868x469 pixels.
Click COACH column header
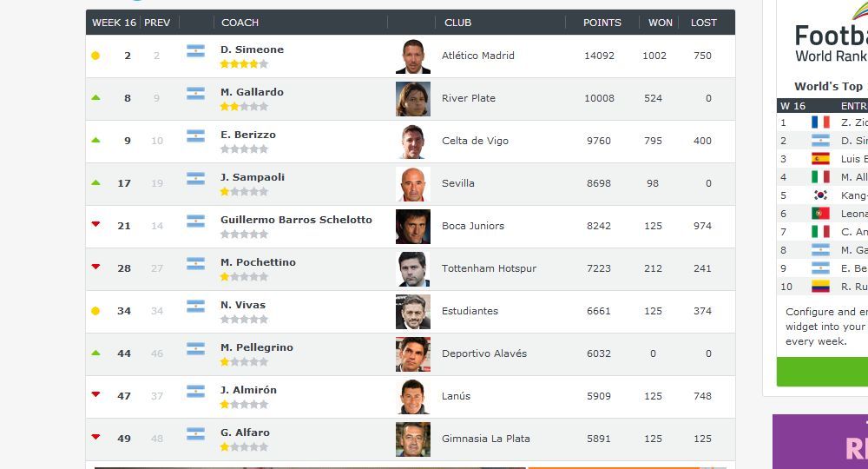240,23
